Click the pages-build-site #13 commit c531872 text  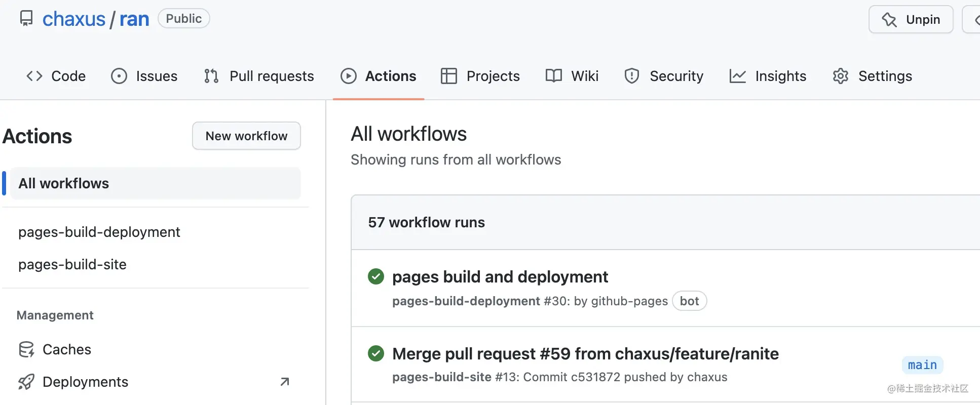point(560,377)
